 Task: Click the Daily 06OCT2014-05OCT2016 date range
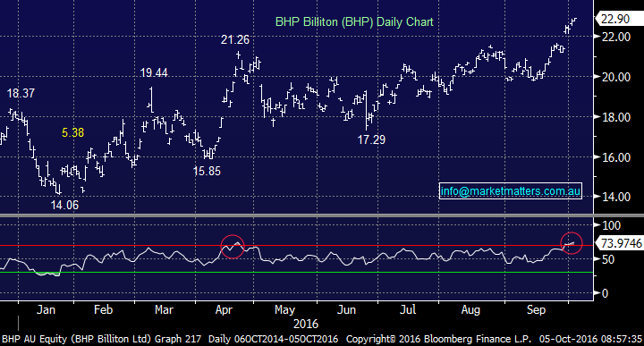(273, 340)
